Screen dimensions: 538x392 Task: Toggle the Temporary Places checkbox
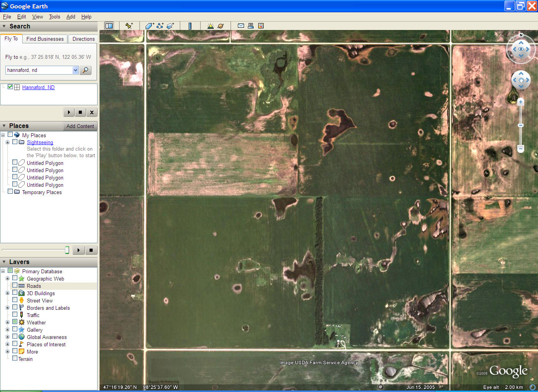[x=10, y=191]
